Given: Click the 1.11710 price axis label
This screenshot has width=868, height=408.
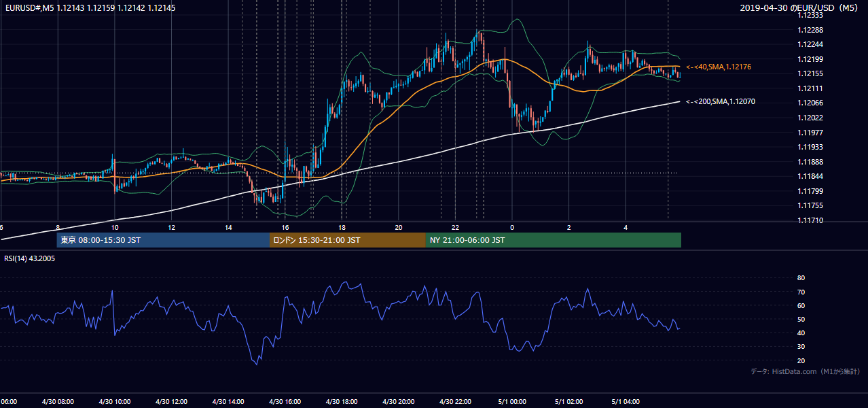Looking at the screenshot, I should tap(810, 220).
